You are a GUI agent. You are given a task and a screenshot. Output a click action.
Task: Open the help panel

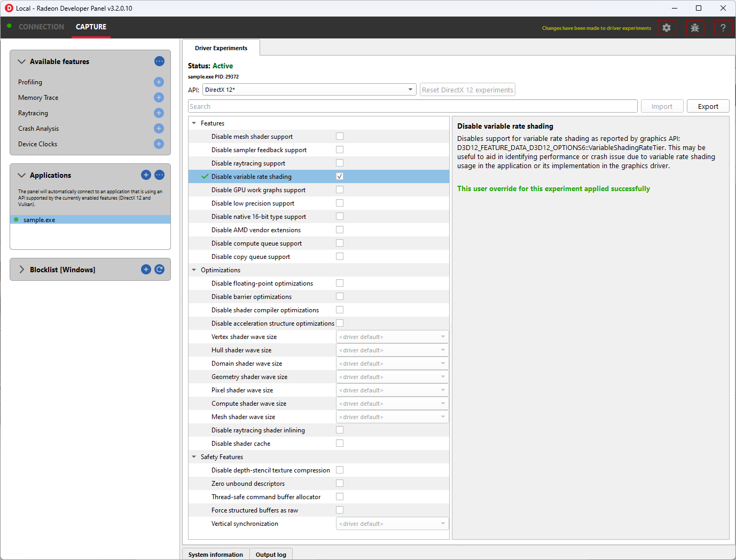[x=723, y=28]
